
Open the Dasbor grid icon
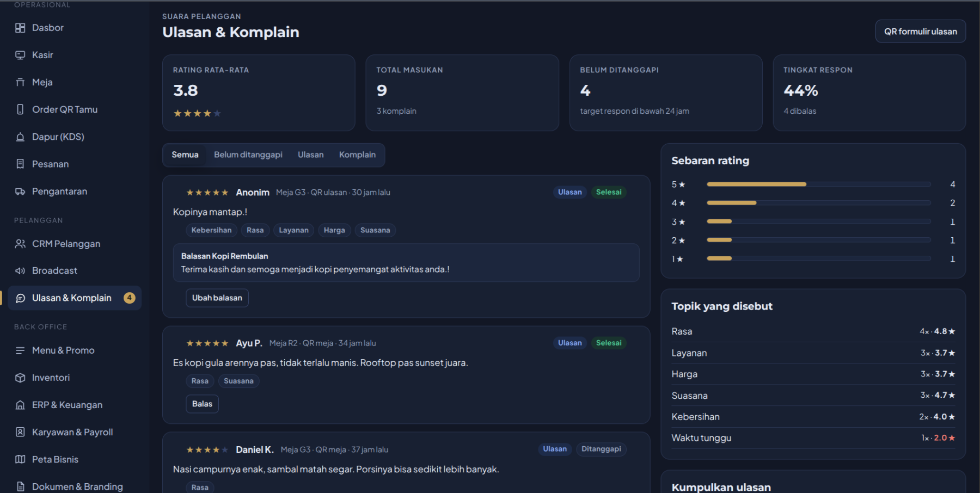pyautogui.click(x=20, y=28)
